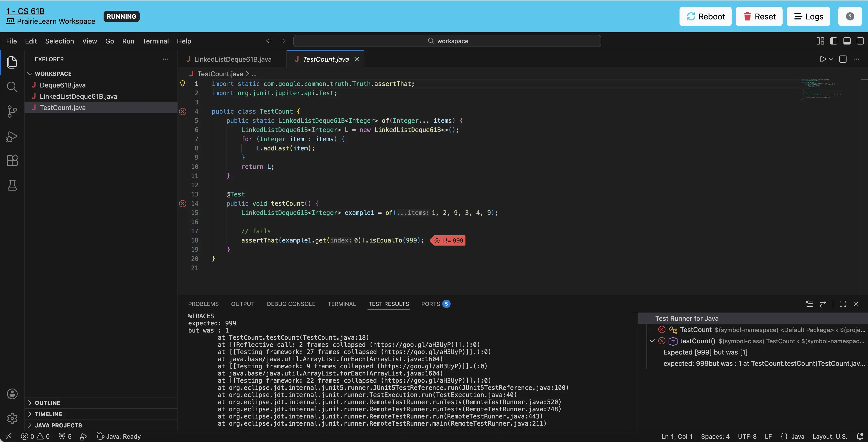Click the Reboot button
The image size is (868, 442).
[x=705, y=17]
